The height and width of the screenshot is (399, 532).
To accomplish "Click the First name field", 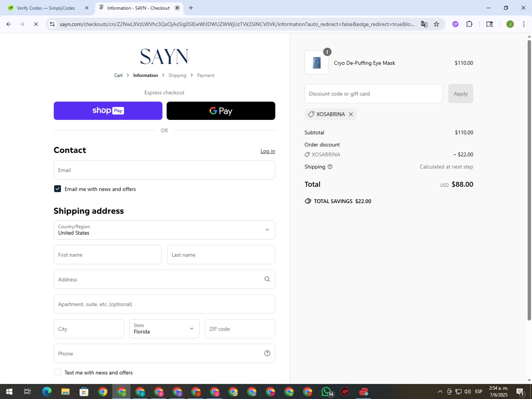I will (x=107, y=255).
